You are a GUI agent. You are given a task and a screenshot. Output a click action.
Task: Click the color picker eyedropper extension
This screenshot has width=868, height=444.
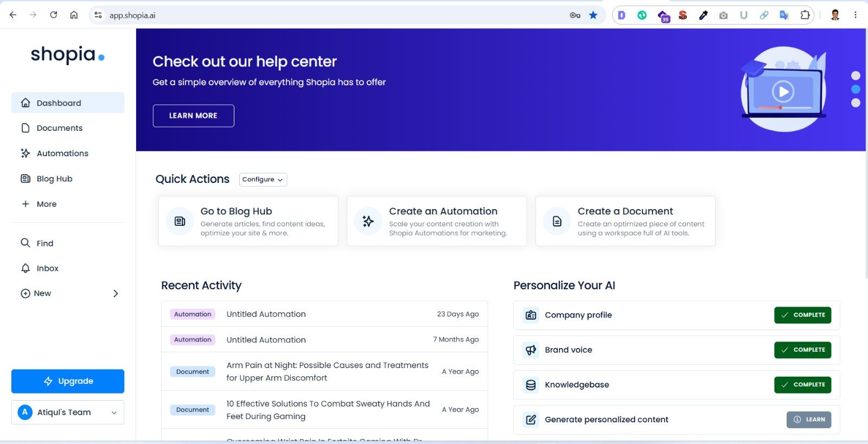(703, 15)
